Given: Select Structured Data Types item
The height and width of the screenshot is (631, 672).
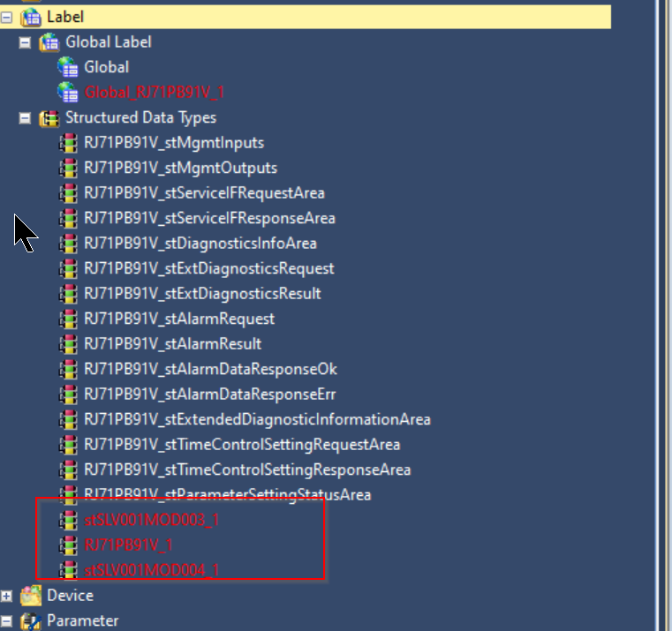Looking at the screenshot, I should (x=140, y=117).
